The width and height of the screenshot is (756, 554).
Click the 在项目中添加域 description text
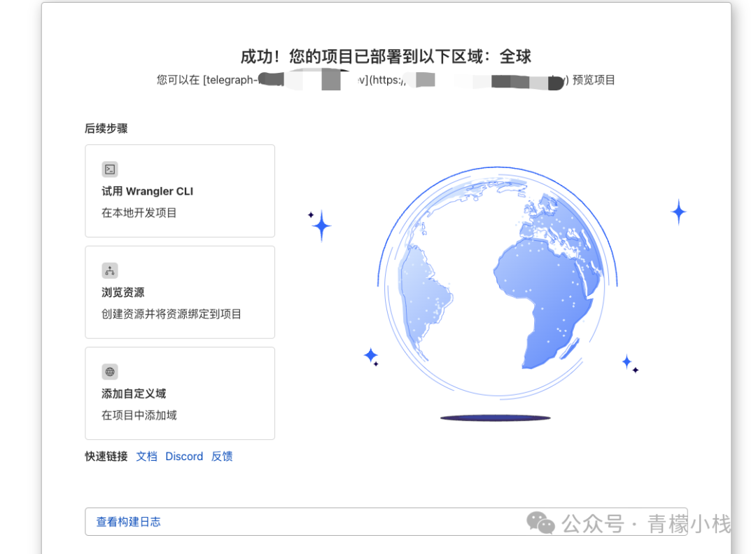pos(139,415)
